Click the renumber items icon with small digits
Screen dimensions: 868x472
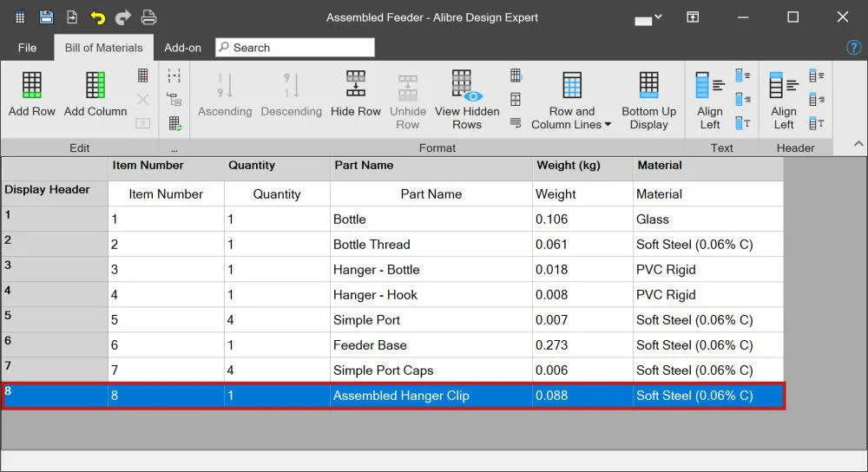click(174, 75)
